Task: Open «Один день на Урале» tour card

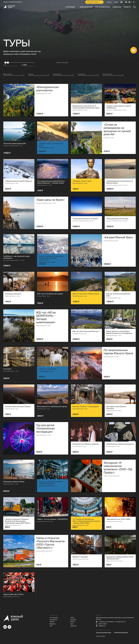Action: [x=36, y=213]
